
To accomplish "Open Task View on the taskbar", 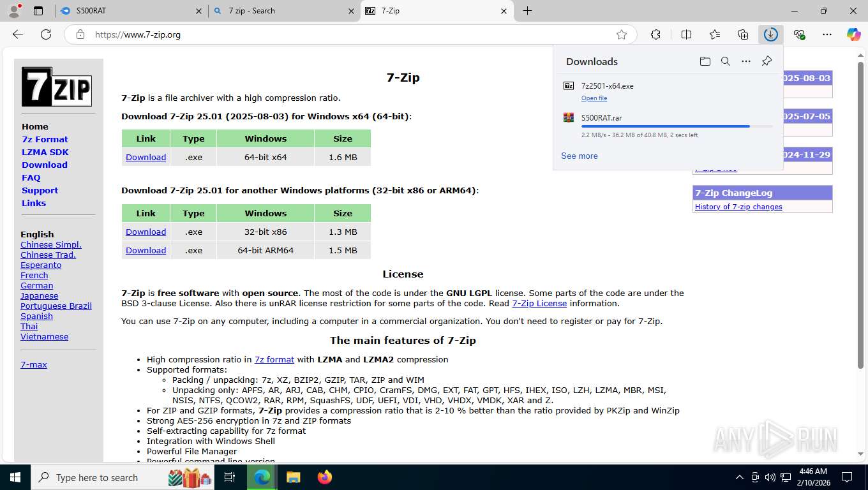I will [230, 477].
